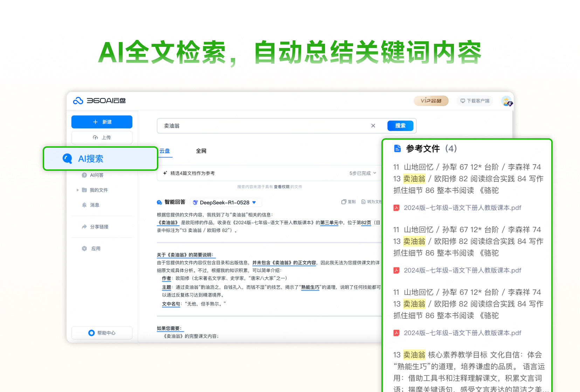Open the DeepSeek-R1-0528 model dropdown
This screenshot has height=392, width=580.
[226, 202]
